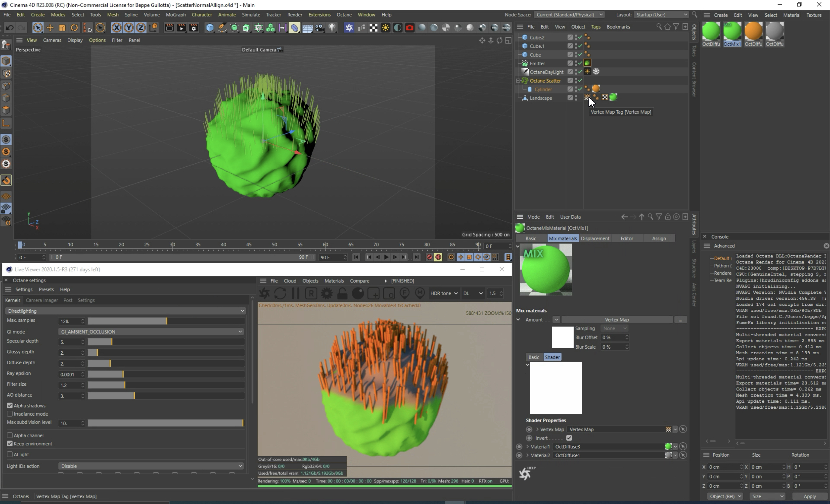Enable the AI light checkbox
This screenshot has width=830, height=504.
click(x=10, y=455)
